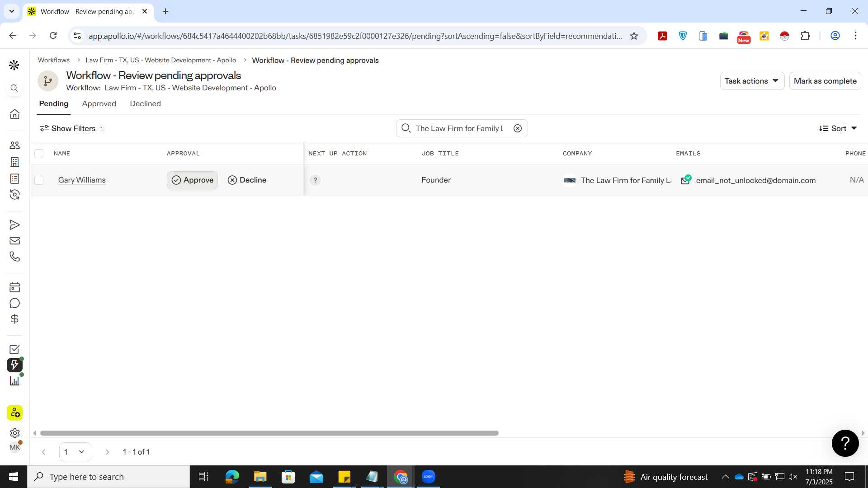Select the Workflow browser tab
Screen dimensions: 868x488
87,11
